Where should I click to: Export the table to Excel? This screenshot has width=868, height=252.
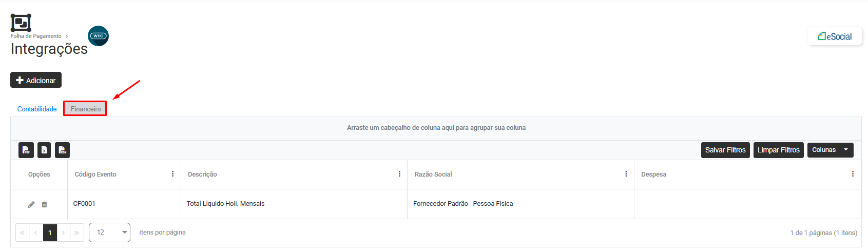point(44,150)
